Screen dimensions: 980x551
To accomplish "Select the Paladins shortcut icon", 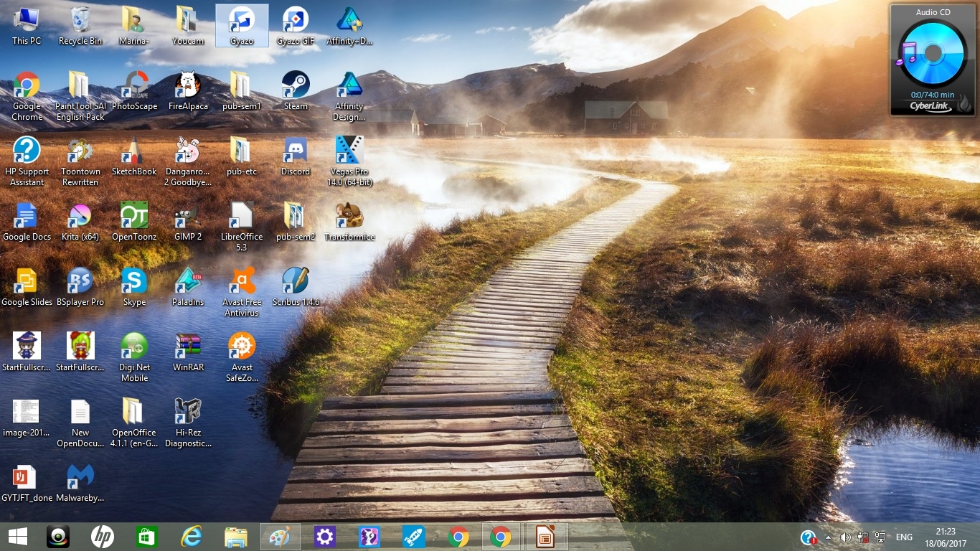I will click(188, 287).
